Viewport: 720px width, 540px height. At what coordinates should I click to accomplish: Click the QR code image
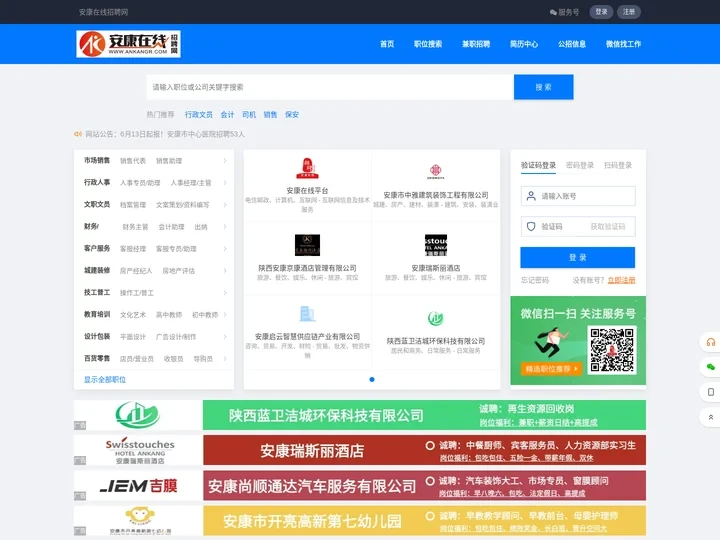click(612, 350)
